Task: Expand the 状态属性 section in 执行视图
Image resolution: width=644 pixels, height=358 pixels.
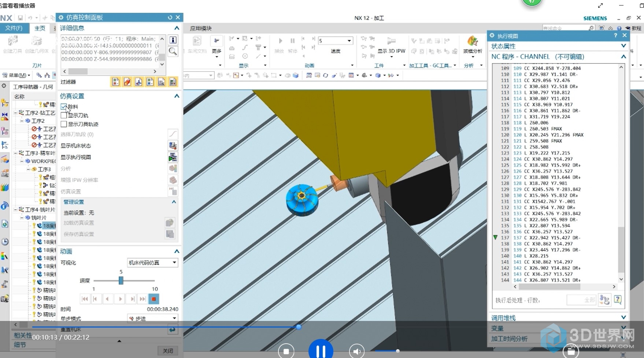Action: [623, 46]
